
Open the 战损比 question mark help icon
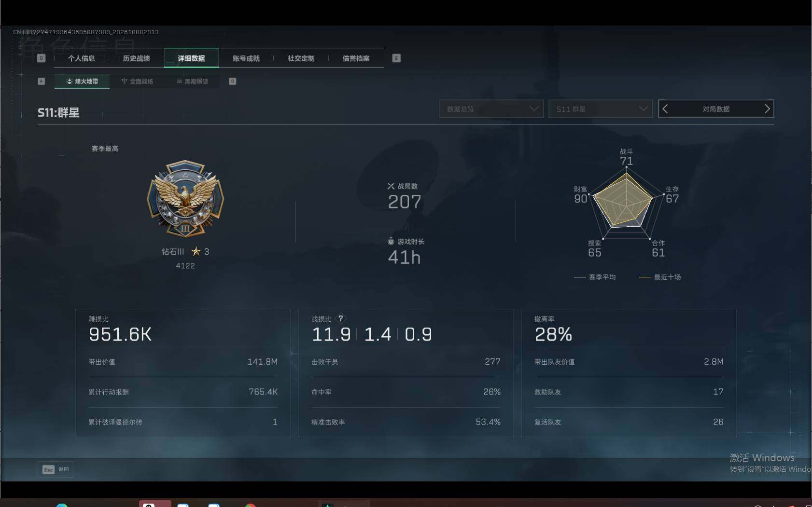[x=341, y=318]
